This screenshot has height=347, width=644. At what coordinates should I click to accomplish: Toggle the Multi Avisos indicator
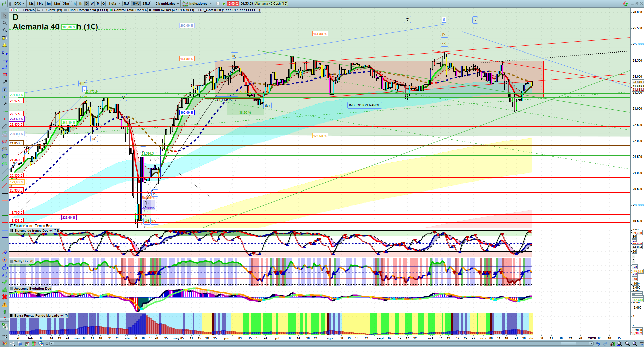[x=150, y=10]
